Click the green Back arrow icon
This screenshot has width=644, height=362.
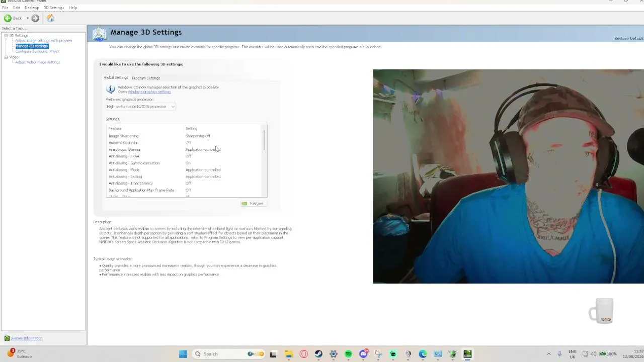tap(8, 18)
